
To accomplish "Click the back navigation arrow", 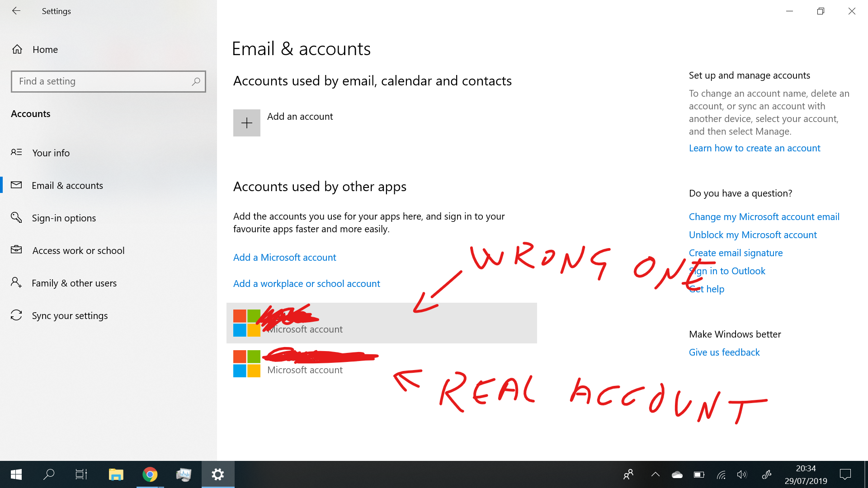I will [x=17, y=10].
